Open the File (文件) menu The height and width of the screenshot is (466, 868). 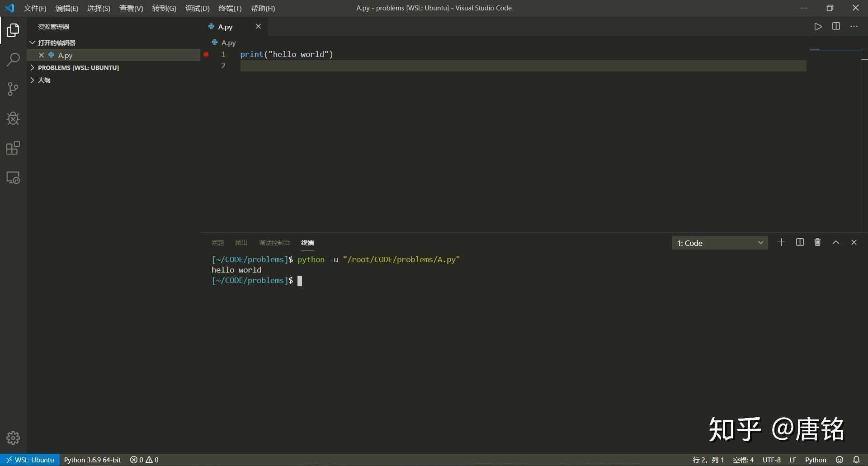coord(35,8)
